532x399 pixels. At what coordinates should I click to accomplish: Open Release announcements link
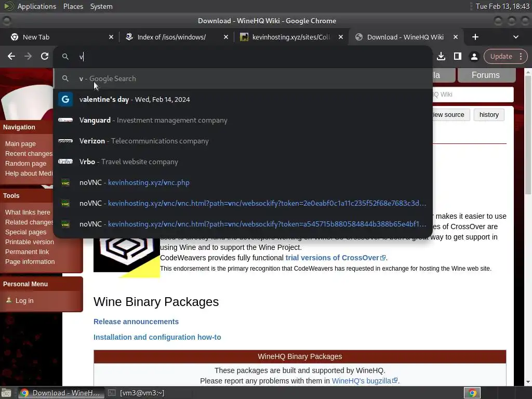pyautogui.click(x=136, y=322)
